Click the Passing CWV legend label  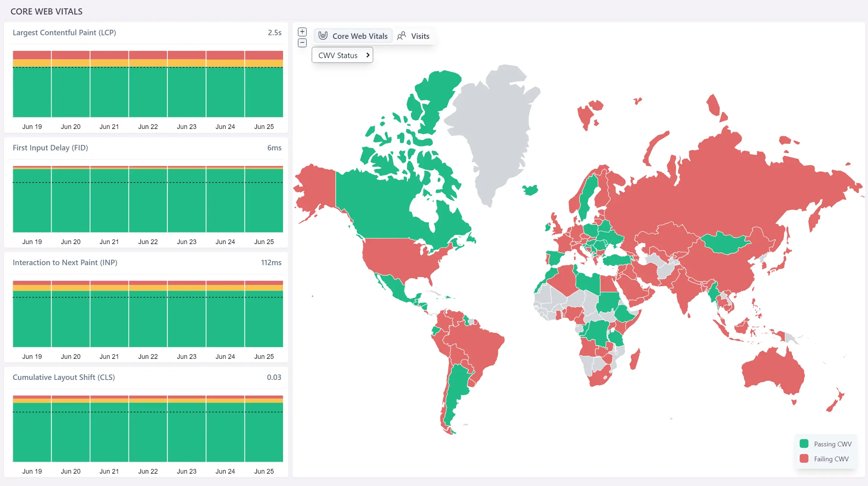833,444
